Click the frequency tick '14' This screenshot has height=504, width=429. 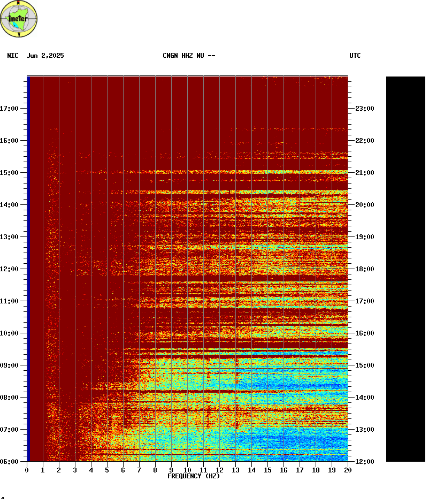pyautogui.click(x=251, y=470)
